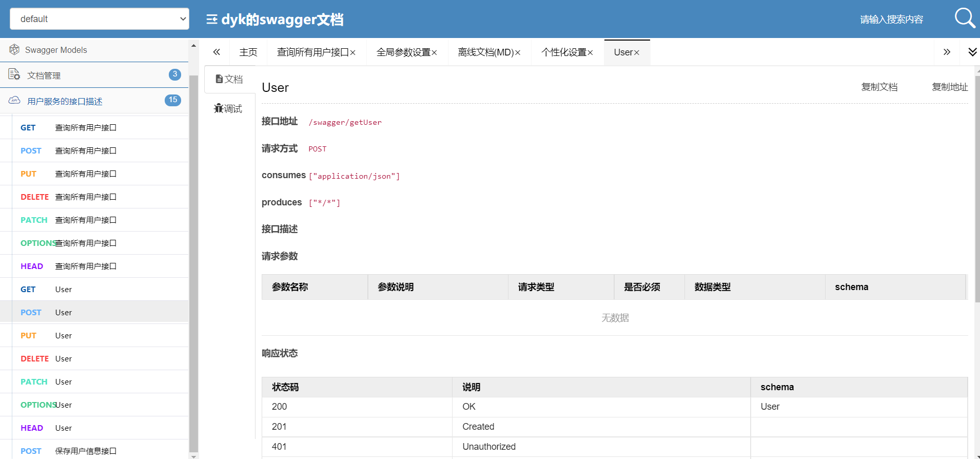
Task: Open PUT 查询所有用户接口 endpoint
Action: coord(94,174)
